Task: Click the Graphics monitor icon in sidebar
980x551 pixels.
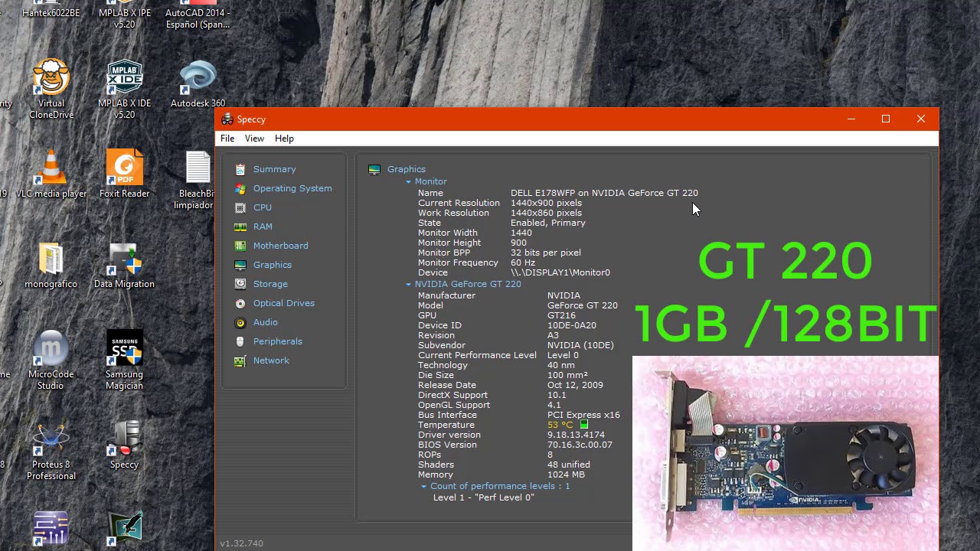Action: pos(240,265)
